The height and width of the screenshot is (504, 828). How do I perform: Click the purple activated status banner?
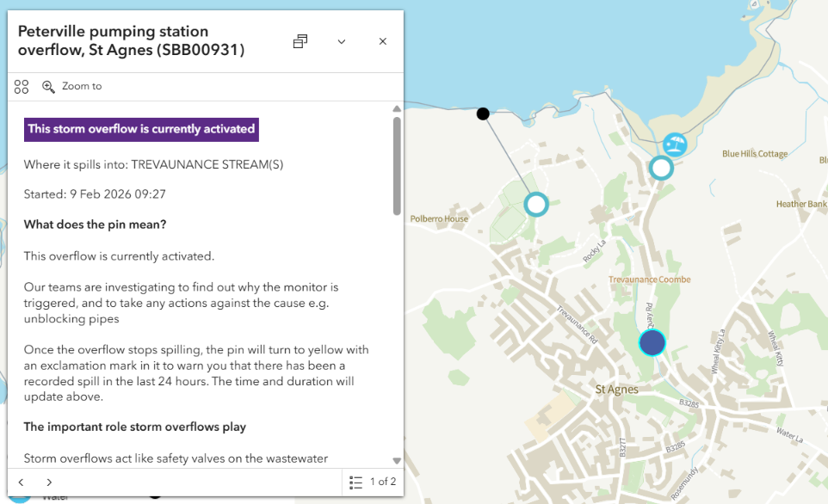[x=141, y=129]
